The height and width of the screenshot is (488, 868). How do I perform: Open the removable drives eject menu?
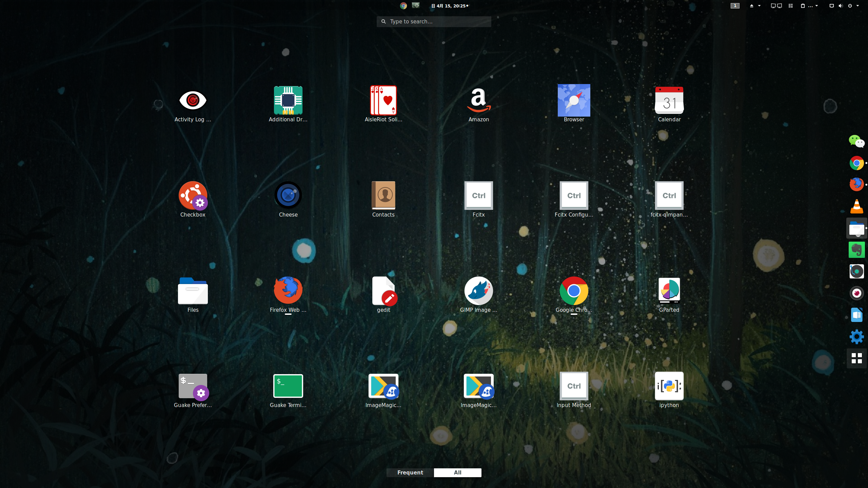(755, 6)
